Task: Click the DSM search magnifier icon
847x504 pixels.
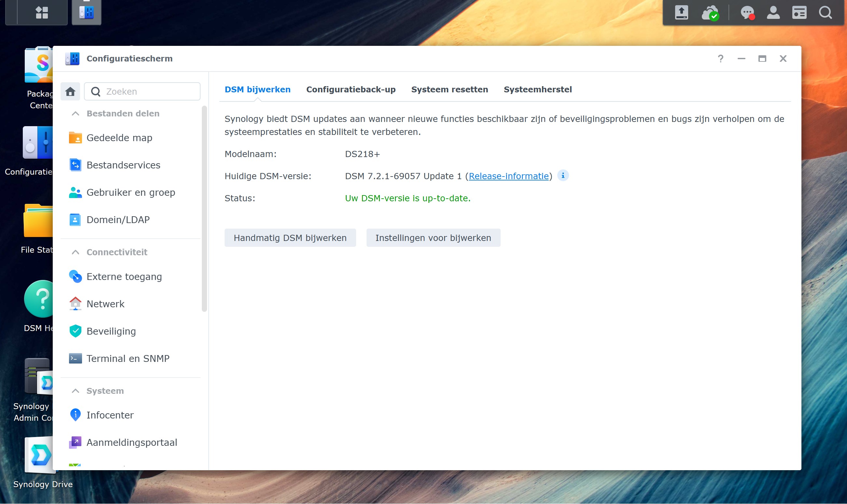Action: click(825, 13)
